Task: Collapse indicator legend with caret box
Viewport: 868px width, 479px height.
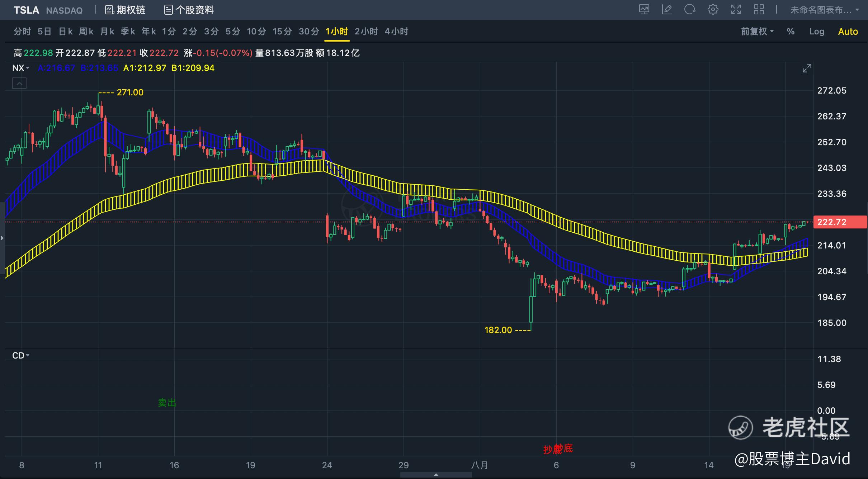Action: 19,84
